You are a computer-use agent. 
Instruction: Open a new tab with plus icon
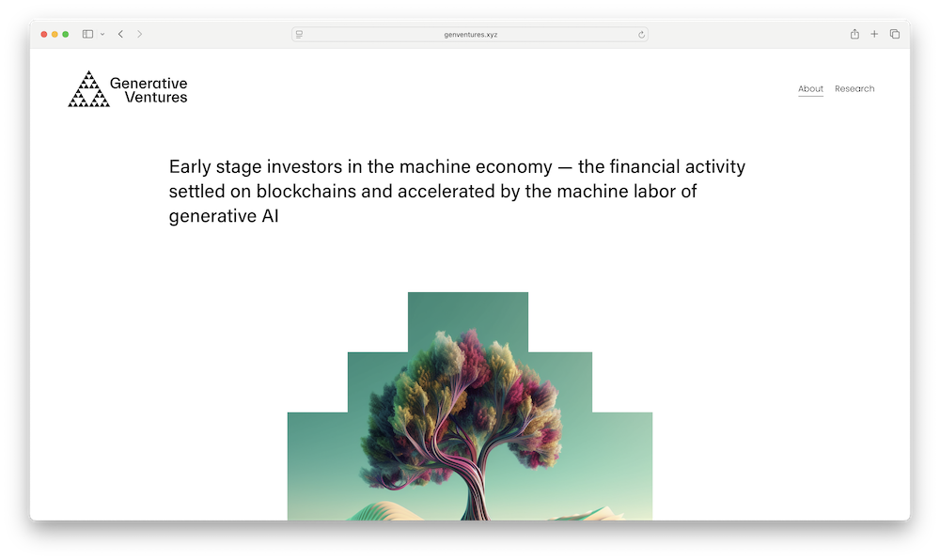[x=874, y=34]
